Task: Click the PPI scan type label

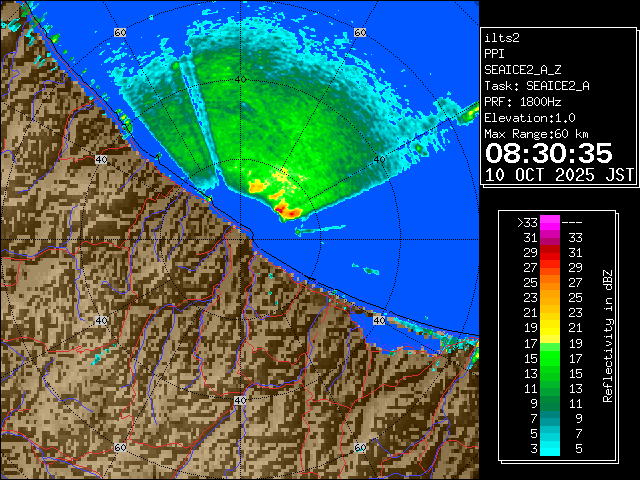Action: pyautogui.click(x=495, y=53)
